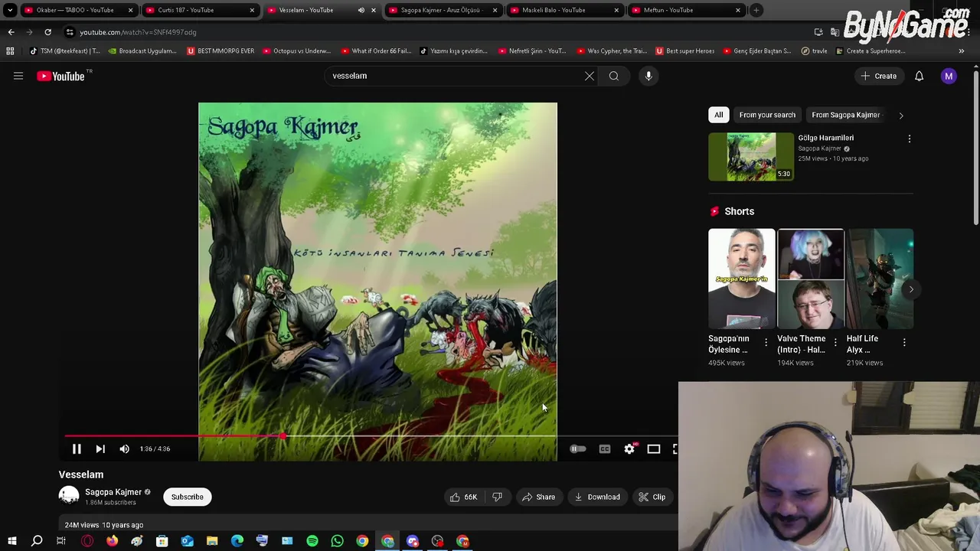Skip to the next video

click(x=100, y=449)
